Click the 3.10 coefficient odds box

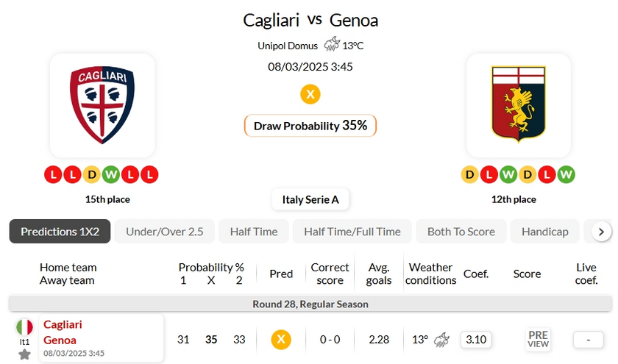point(476,339)
